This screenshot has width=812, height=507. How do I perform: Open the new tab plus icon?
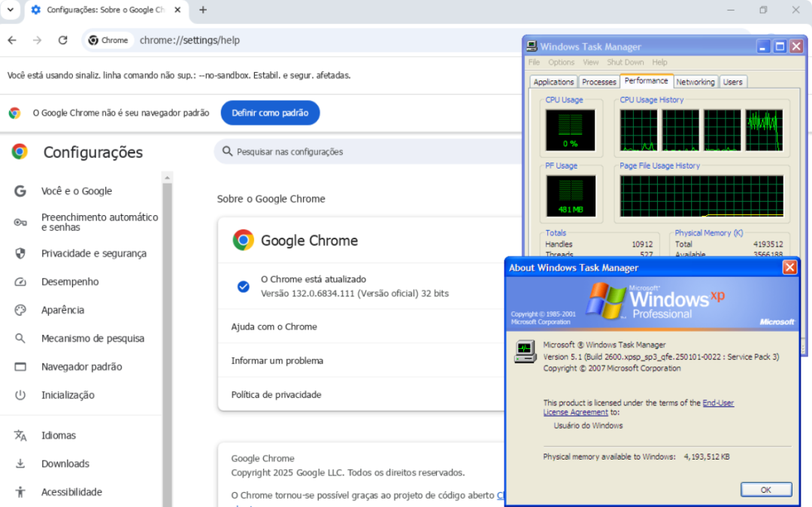tap(203, 10)
